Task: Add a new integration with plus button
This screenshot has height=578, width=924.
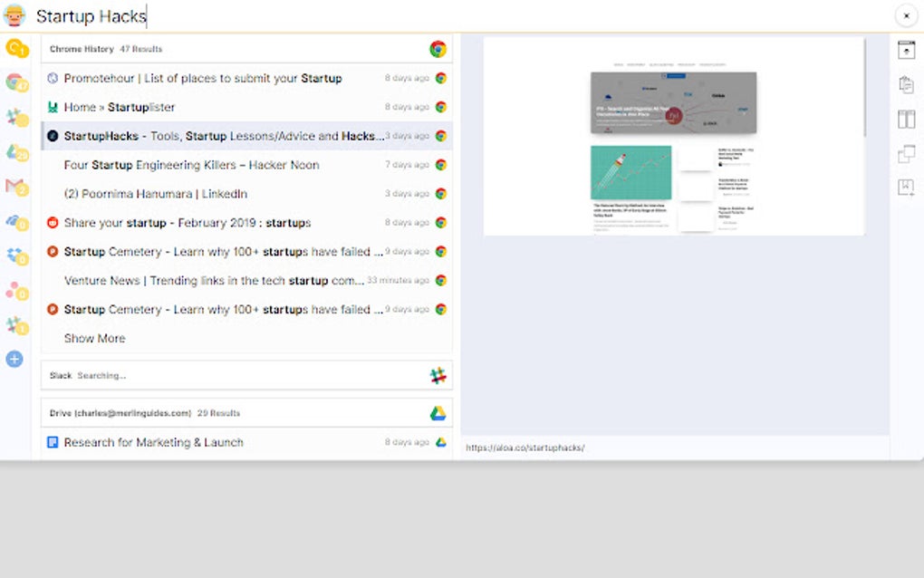Action: click(14, 359)
